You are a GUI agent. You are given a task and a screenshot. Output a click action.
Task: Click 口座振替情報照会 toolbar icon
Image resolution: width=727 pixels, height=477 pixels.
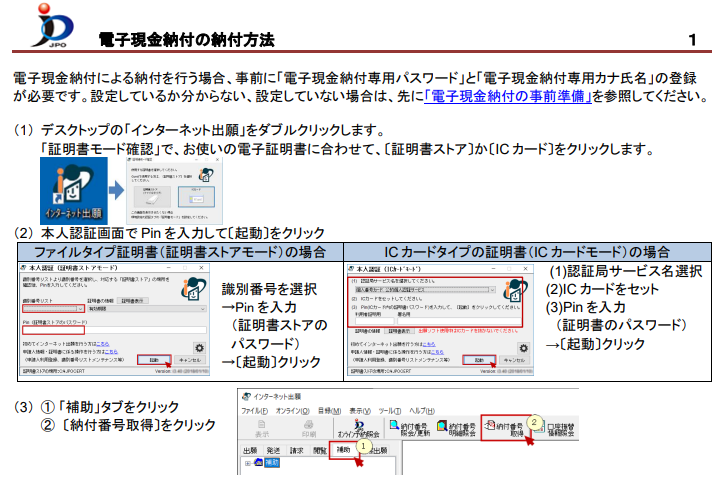coord(555,429)
